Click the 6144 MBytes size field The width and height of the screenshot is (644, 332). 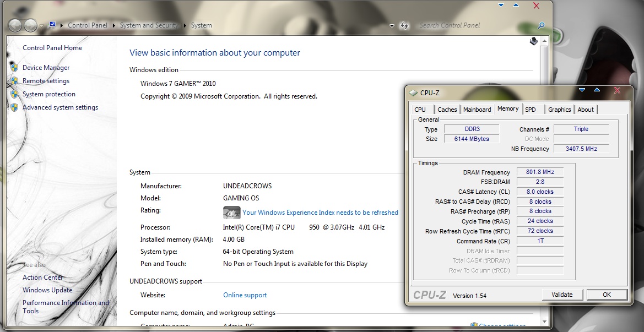click(x=472, y=139)
